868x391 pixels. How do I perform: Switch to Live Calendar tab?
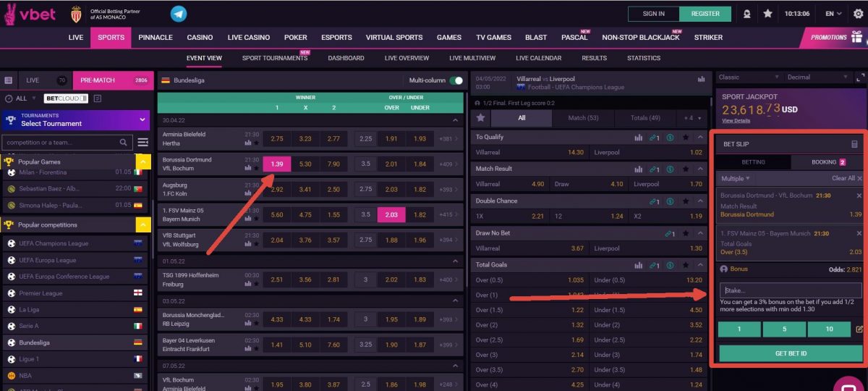click(x=538, y=58)
